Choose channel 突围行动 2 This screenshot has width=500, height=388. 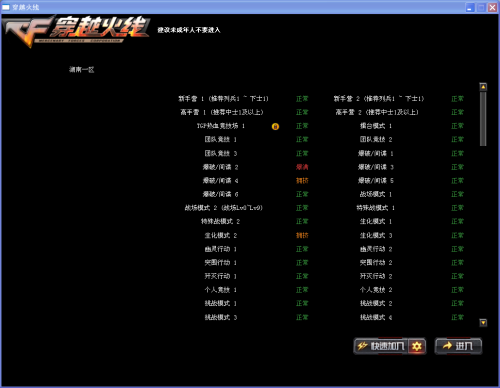(x=376, y=263)
